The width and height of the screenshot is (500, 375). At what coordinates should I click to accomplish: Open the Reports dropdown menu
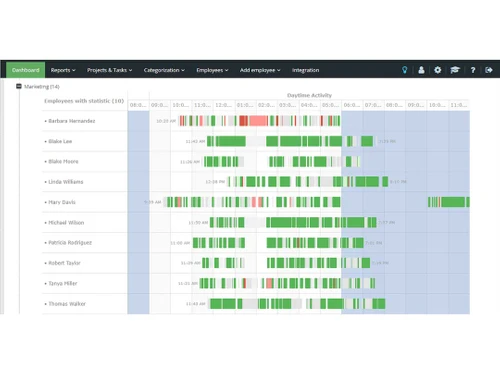click(x=63, y=70)
